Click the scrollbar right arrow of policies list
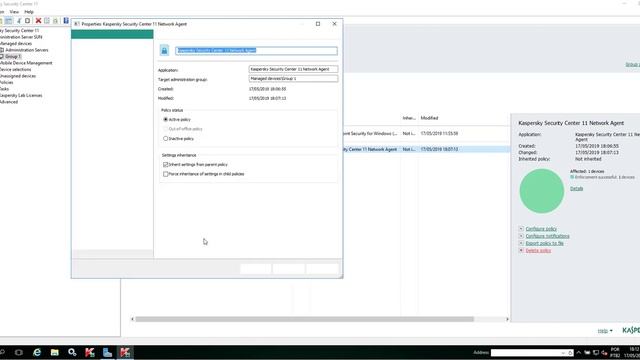 click(507, 319)
